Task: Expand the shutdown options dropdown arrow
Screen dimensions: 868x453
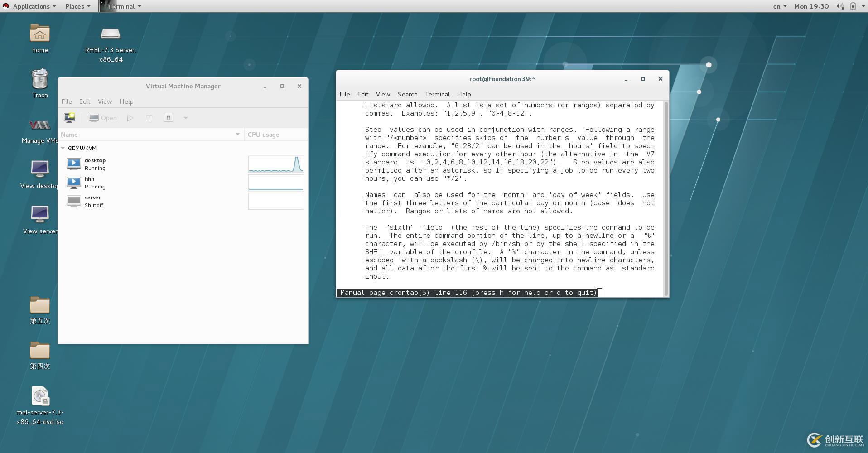Action: click(185, 118)
